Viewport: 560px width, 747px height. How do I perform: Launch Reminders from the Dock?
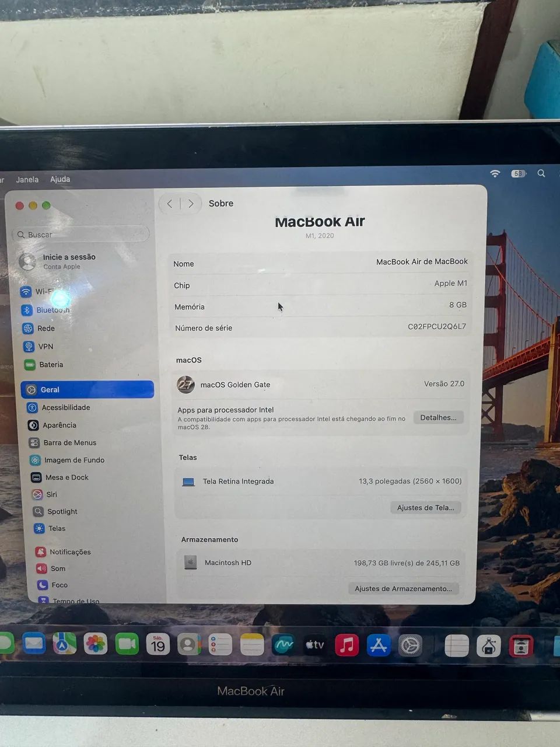(220, 645)
